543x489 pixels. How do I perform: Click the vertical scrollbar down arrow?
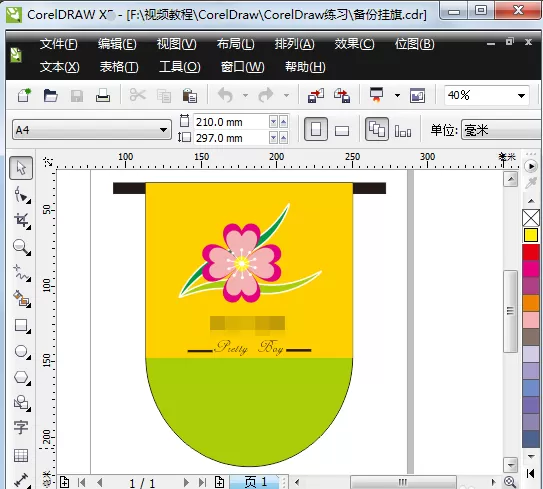click(x=510, y=464)
